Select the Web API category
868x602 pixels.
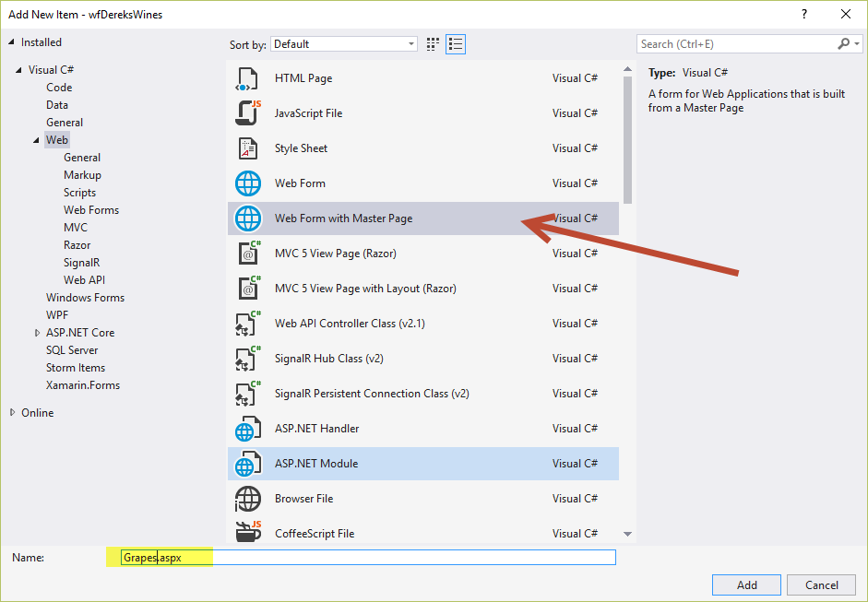coord(84,280)
